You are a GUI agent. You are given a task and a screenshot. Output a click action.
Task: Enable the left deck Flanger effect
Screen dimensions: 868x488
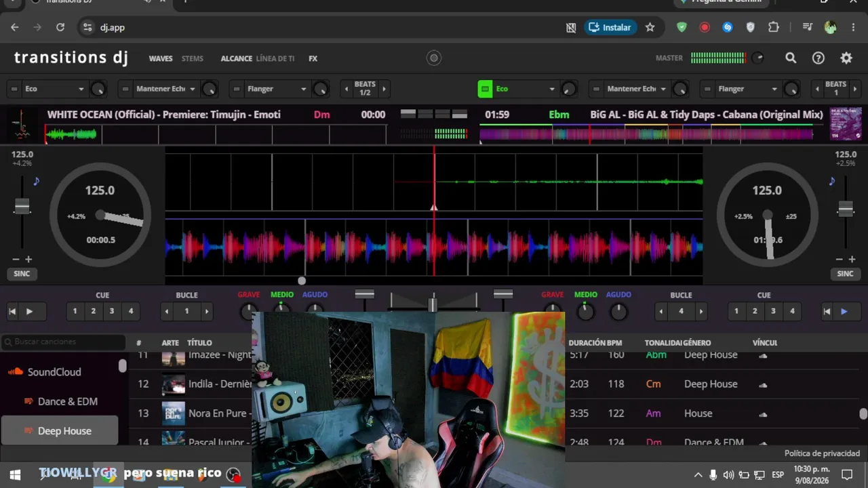coord(237,89)
